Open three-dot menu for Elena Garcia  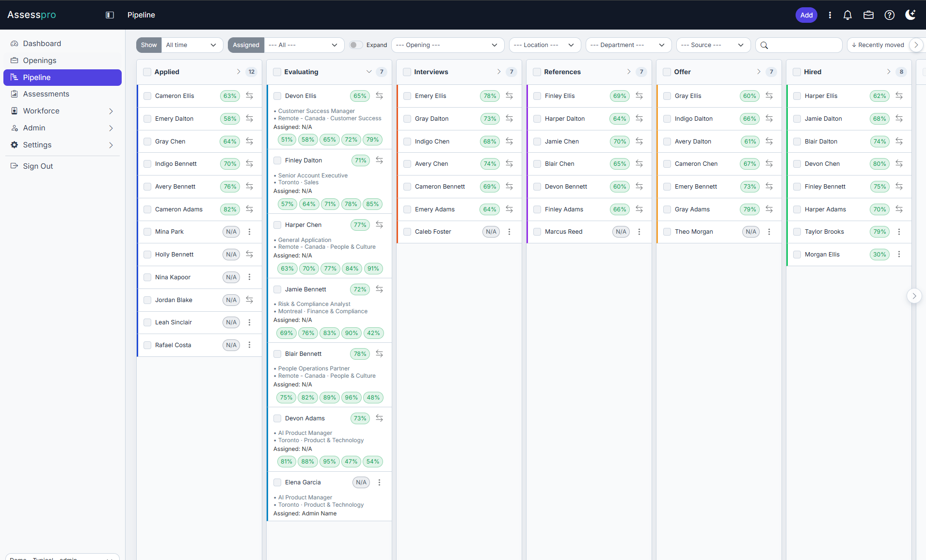[379, 482]
